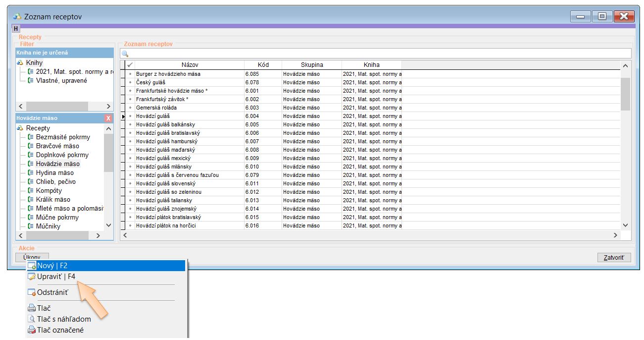Screen dimensions: 644x340
Task: Click the Nový menu item icon
Action: click(x=32, y=266)
